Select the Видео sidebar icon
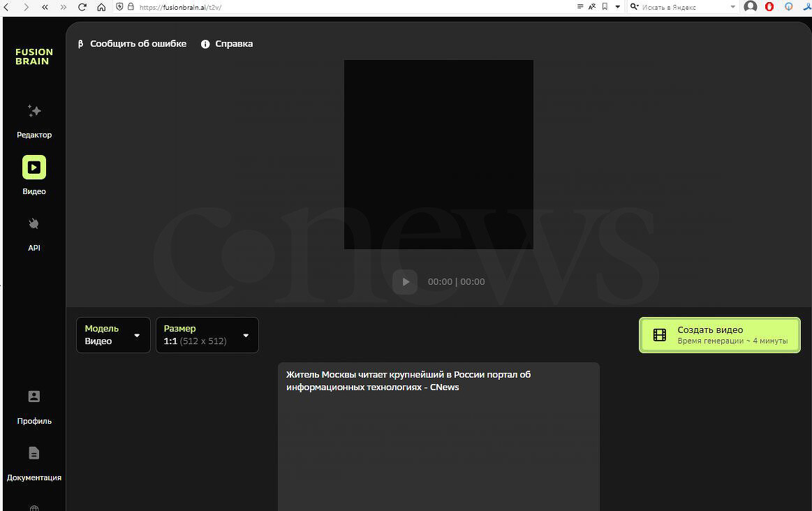Image resolution: width=812 pixels, height=511 pixels. (x=34, y=168)
